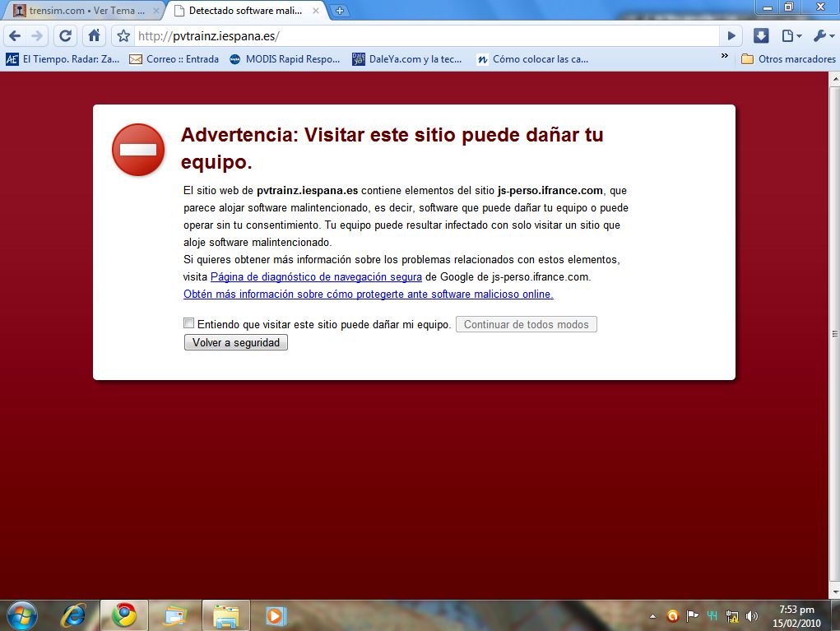
Task: Click the volume speaker tray icon
Action: 751,615
